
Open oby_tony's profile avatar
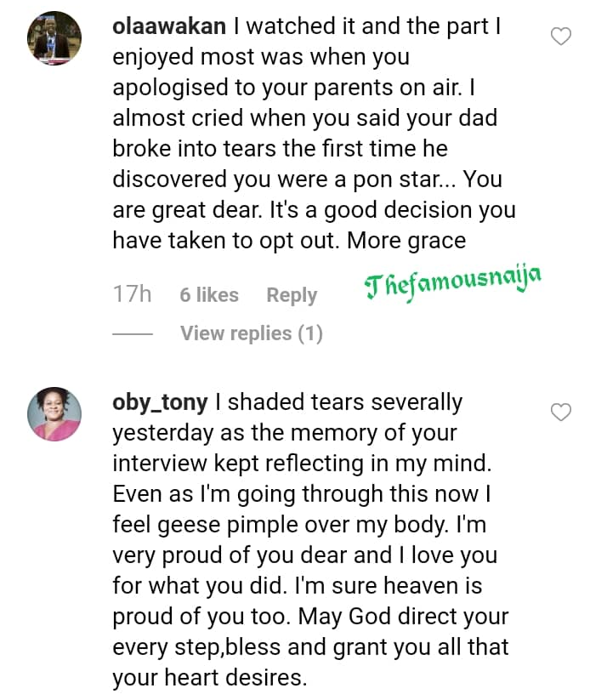(x=55, y=414)
